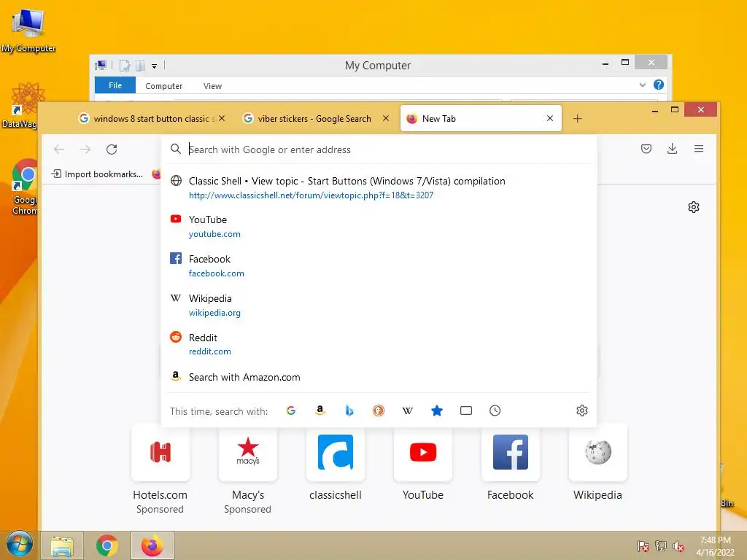Open search settings gear in dropdown
Viewport: 747px width, 560px height.
click(x=581, y=411)
